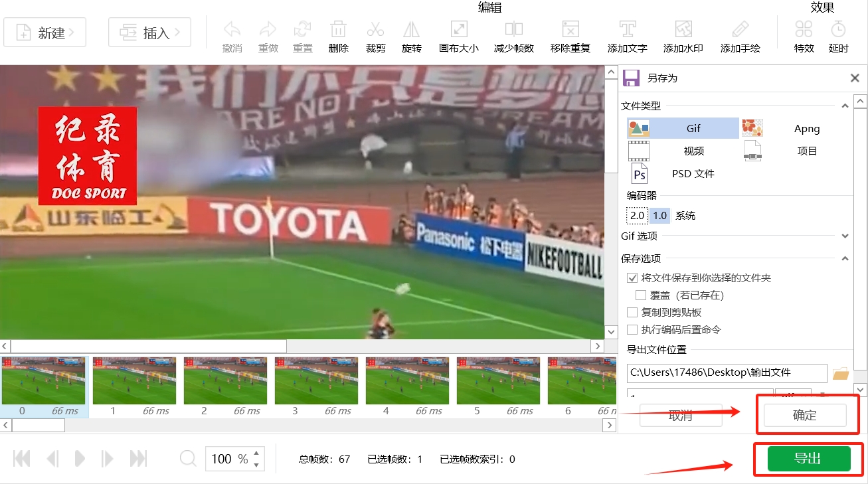Image resolution: width=868 pixels, height=484 pixels.
Task: Choose the 系统 system encoder
Action: pyautogui.click(x=685, y=216)
